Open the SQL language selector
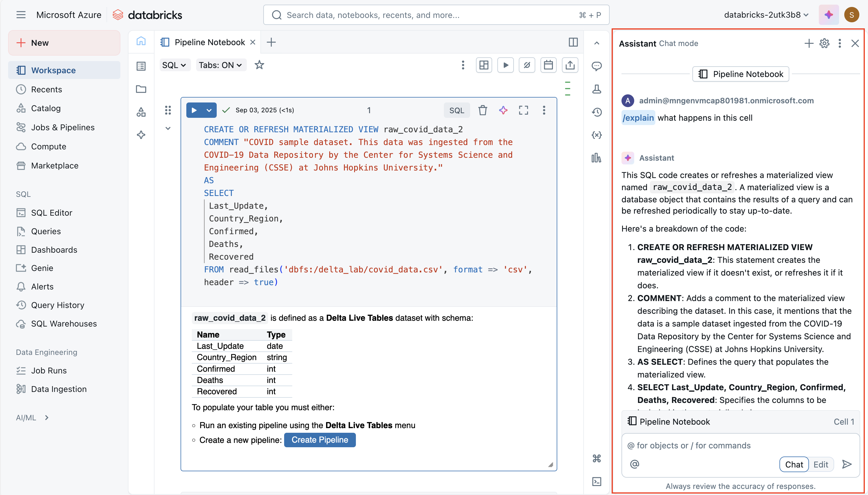The height and width of the screenshot is (495, 868). pyautogui.click(x=175, y=65)
